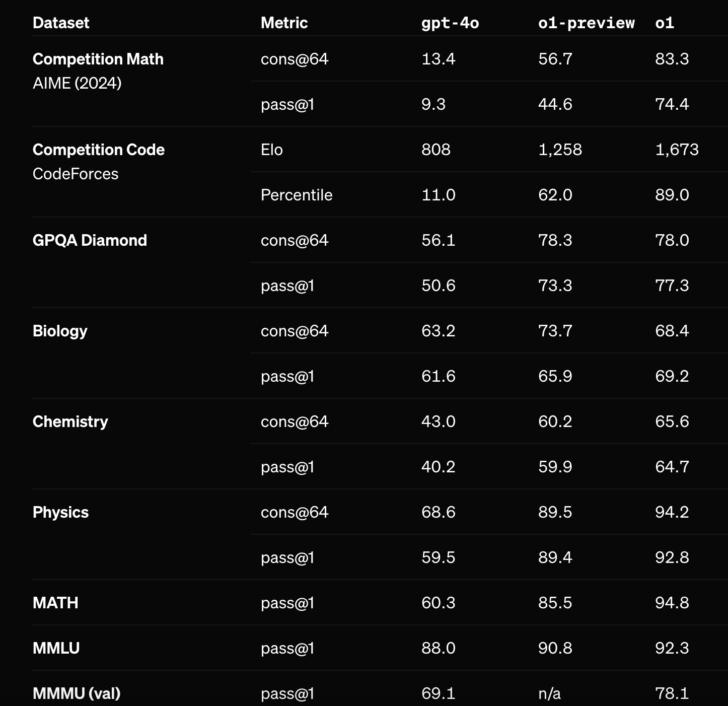Click the Elo metric cell
728x706 pixels.
271,150
